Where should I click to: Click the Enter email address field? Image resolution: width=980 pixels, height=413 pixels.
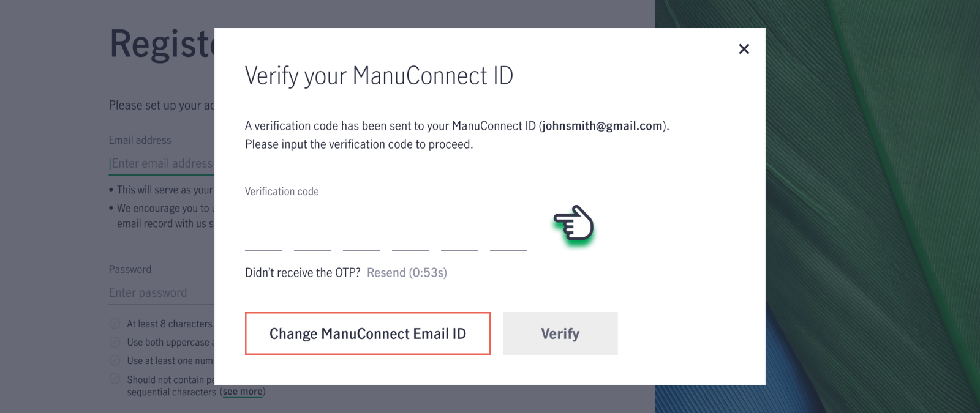162,163
